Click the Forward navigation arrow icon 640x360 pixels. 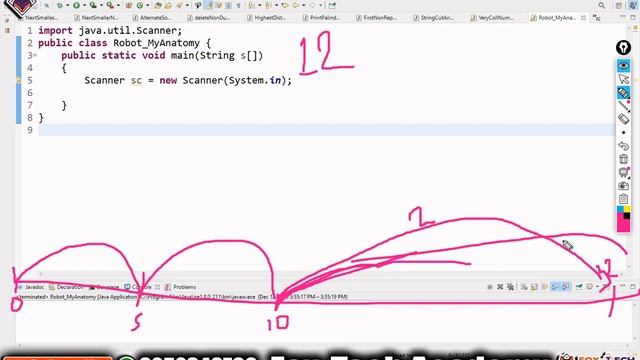tap(313, 5)
